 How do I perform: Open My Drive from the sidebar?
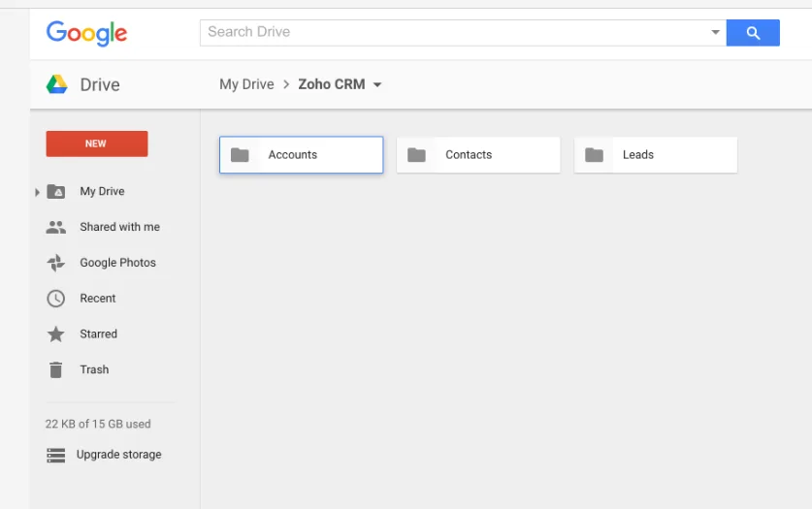coord(102,191)
